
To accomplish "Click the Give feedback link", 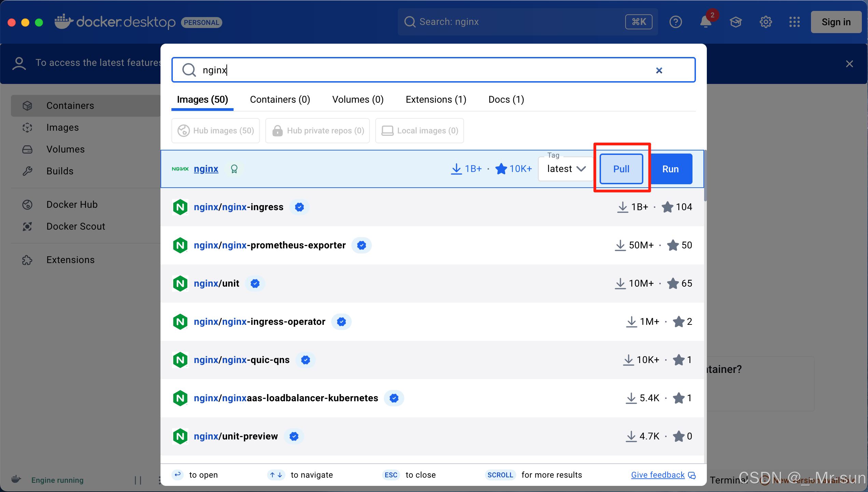I will tap(658, 475).
